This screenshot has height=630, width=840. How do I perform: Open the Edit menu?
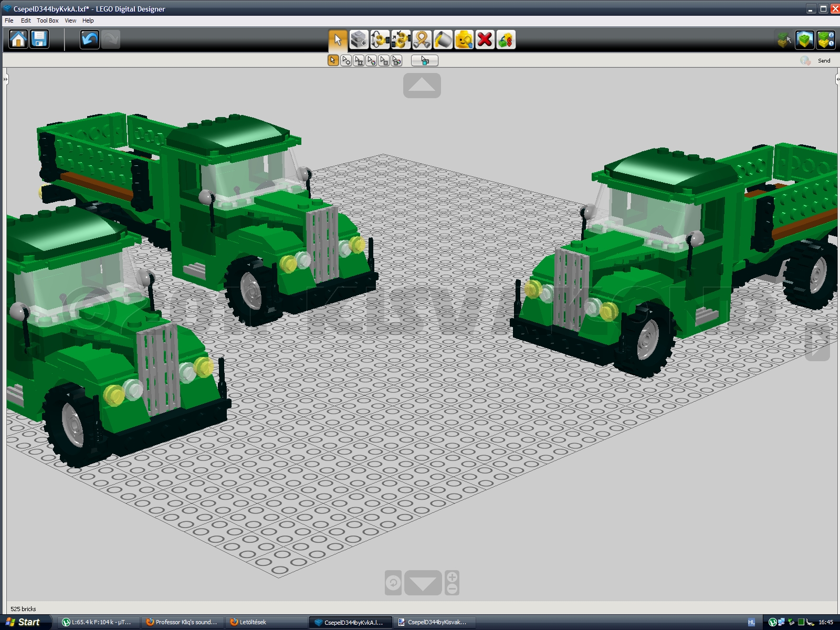tap(26, 20)
